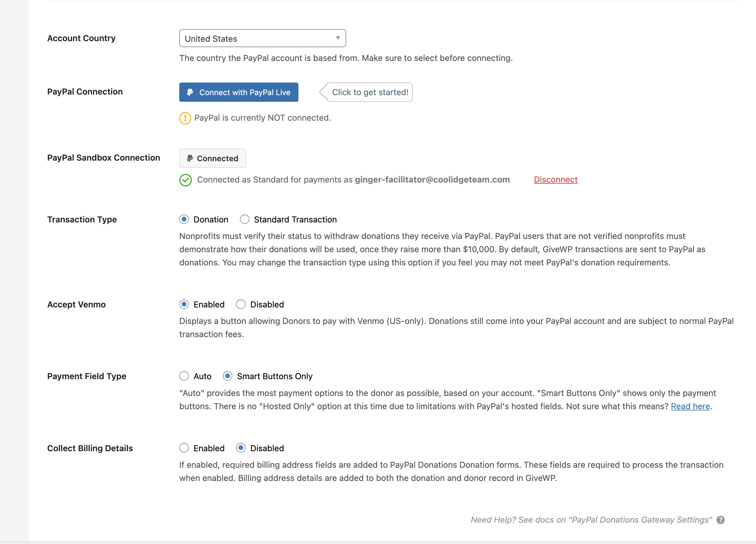This screenshot has width=756, height=544.
Task: Click the green checkmark connection icon
Action: pyautogui.click(x=185, y=180)
